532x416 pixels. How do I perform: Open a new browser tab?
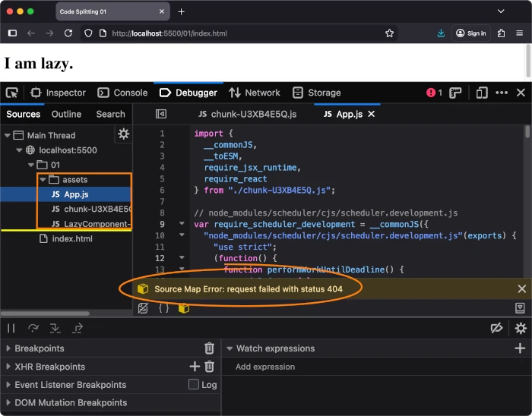(181, 12)
